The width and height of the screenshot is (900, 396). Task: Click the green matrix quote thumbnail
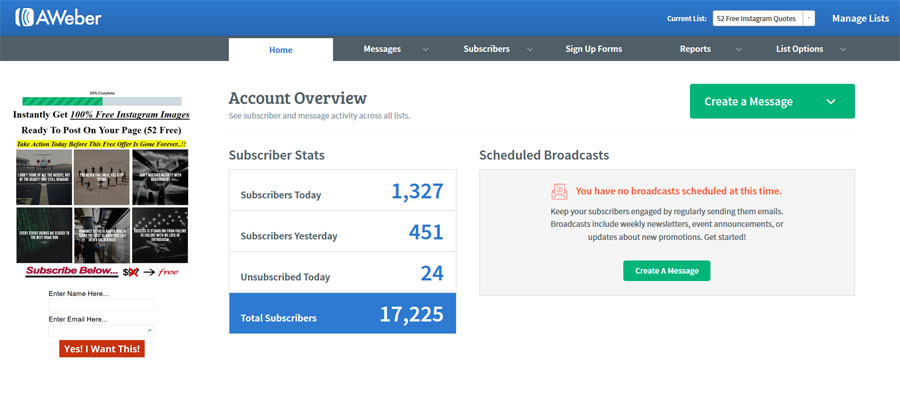pyautogui.click(x=44, y=235)
